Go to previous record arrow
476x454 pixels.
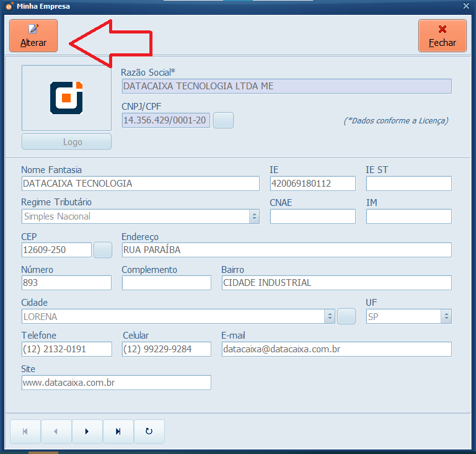coord(56,432)
